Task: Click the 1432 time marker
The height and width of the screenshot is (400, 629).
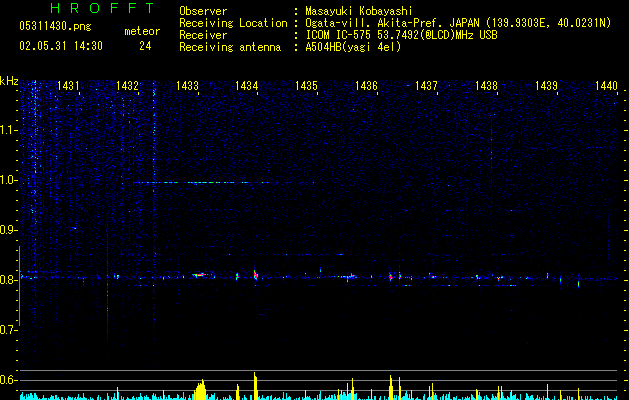Action: point(128,86)
